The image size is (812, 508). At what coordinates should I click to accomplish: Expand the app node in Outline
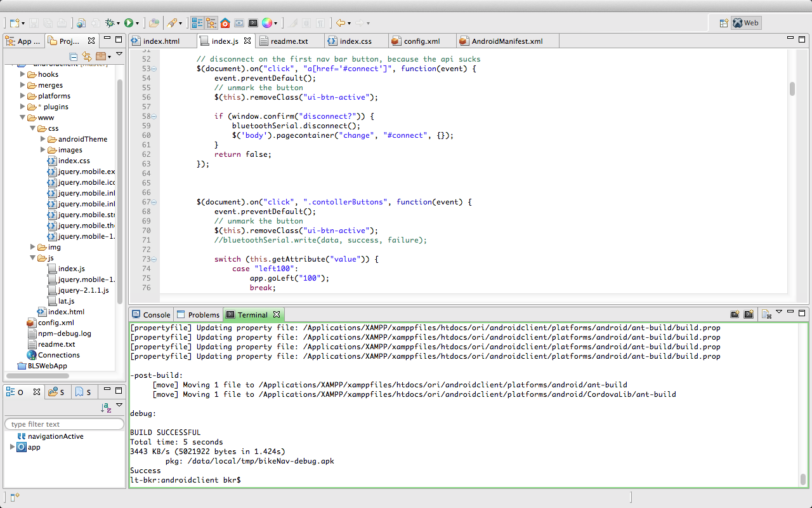click(x=12, y=447)
